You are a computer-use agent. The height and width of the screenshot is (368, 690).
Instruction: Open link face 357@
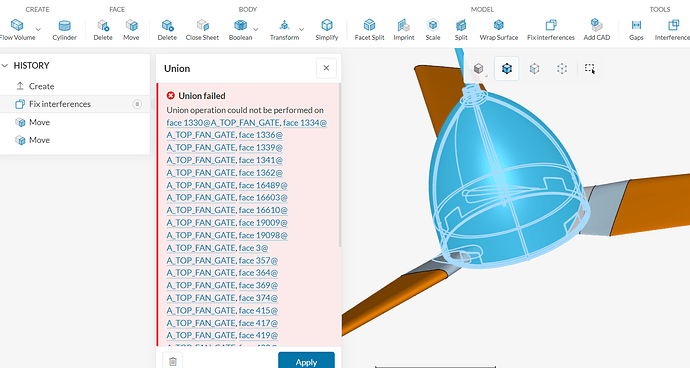258,261
